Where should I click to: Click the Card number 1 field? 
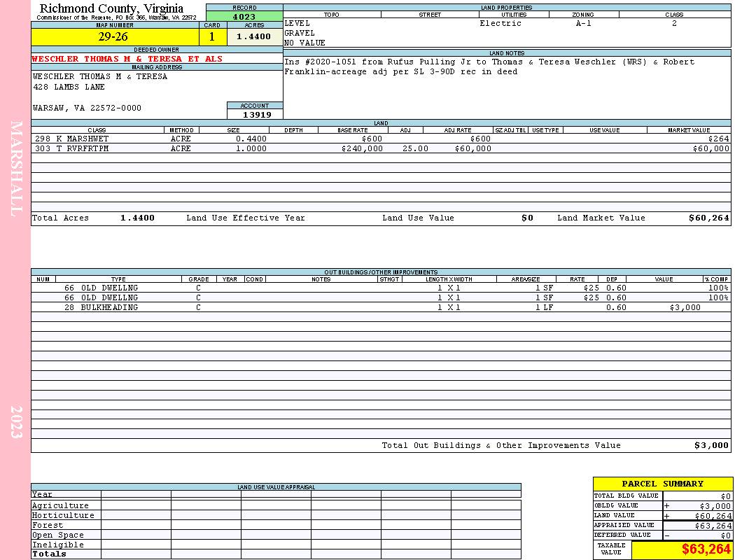tap(212, 36)
